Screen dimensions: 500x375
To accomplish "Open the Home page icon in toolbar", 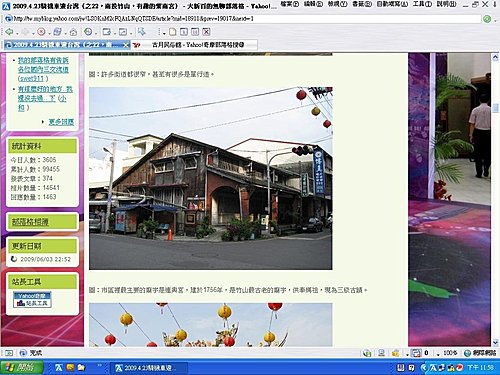I will pos(73,32).
